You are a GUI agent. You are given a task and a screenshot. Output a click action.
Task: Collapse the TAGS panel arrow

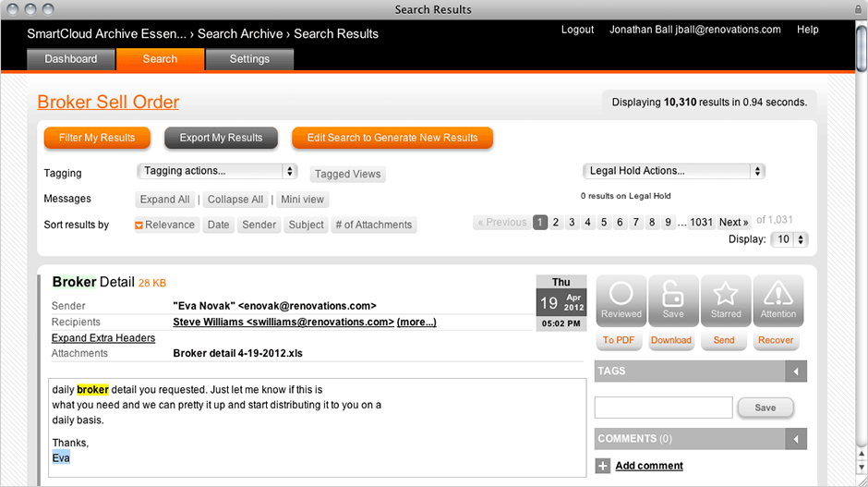click(x=795, y=371)
